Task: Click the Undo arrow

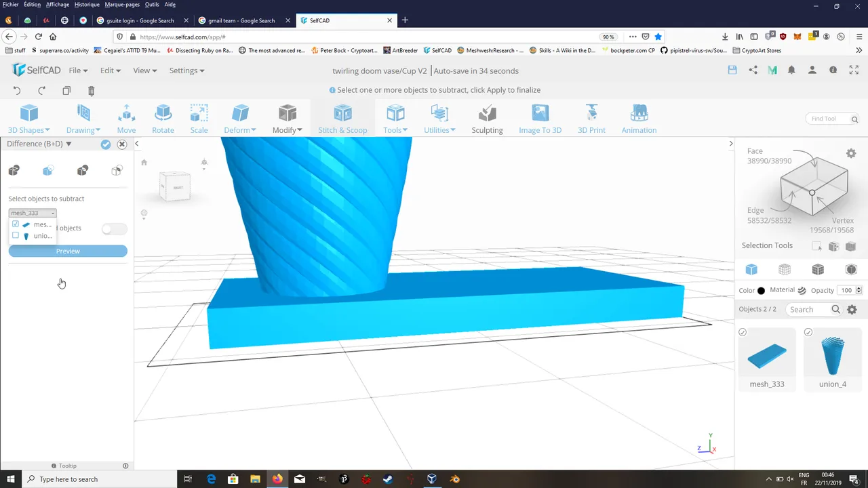Action: click(x=17, y=91)
